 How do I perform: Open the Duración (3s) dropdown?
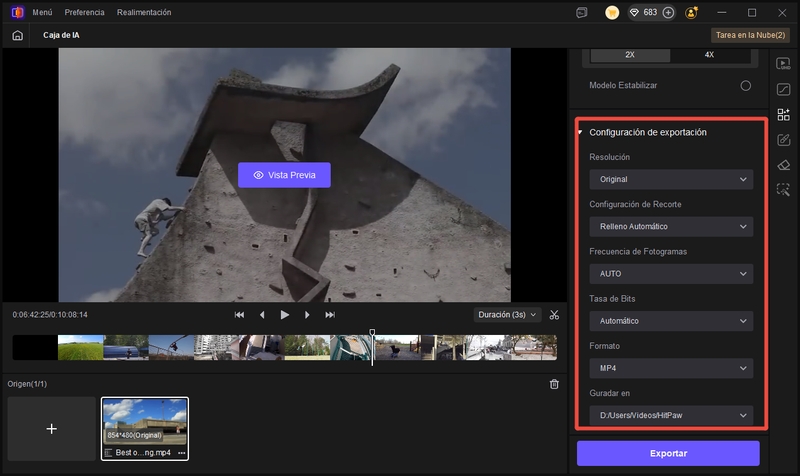tap(507, 315)
